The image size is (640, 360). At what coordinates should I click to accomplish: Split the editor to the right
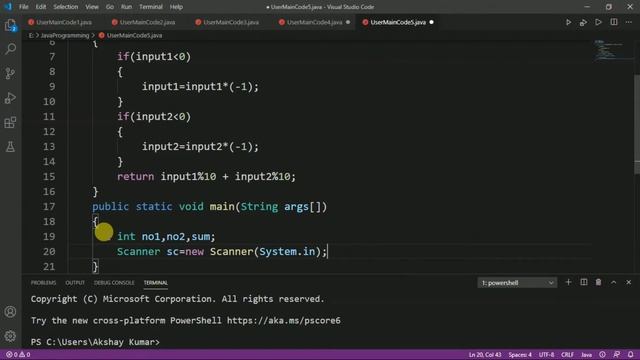(x=613, y=22)
